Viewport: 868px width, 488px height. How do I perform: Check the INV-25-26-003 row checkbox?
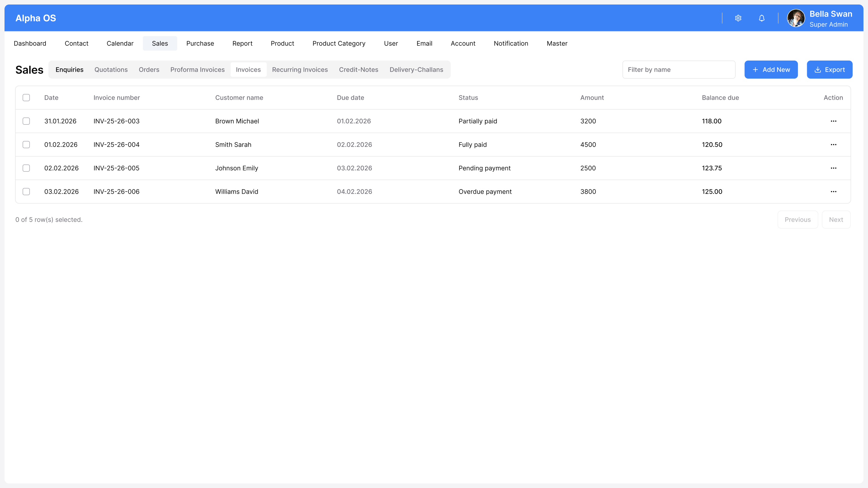(x=26, y=121)
